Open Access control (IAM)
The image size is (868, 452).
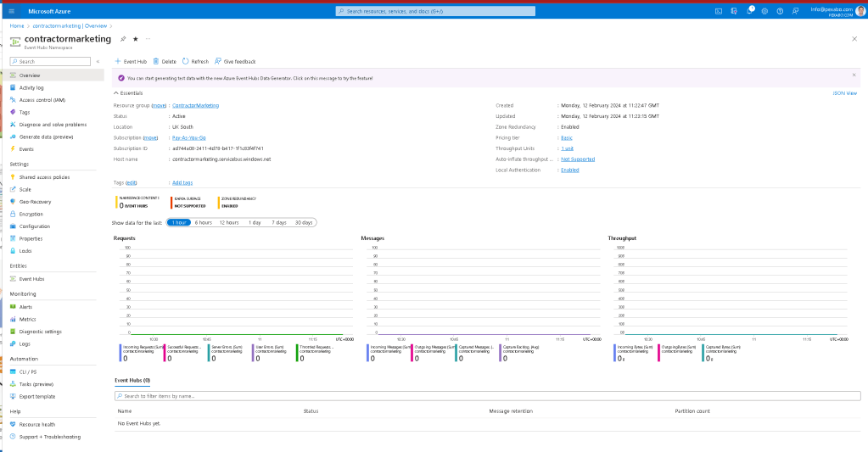(x=42, y=100)
